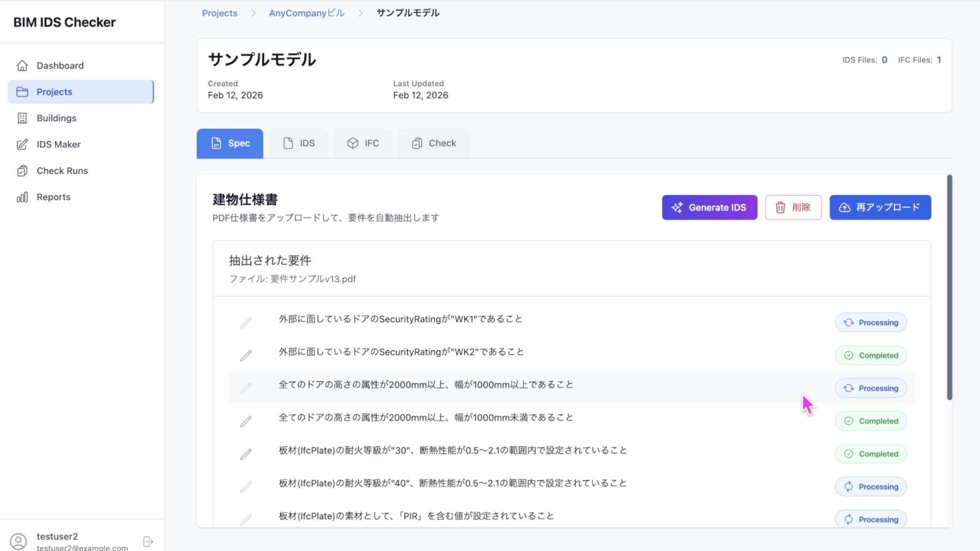Edit the IfcPlate 耐火等級 "40" requirement pencil
This screenshot has width=980, height=551.
coord(246,487)
